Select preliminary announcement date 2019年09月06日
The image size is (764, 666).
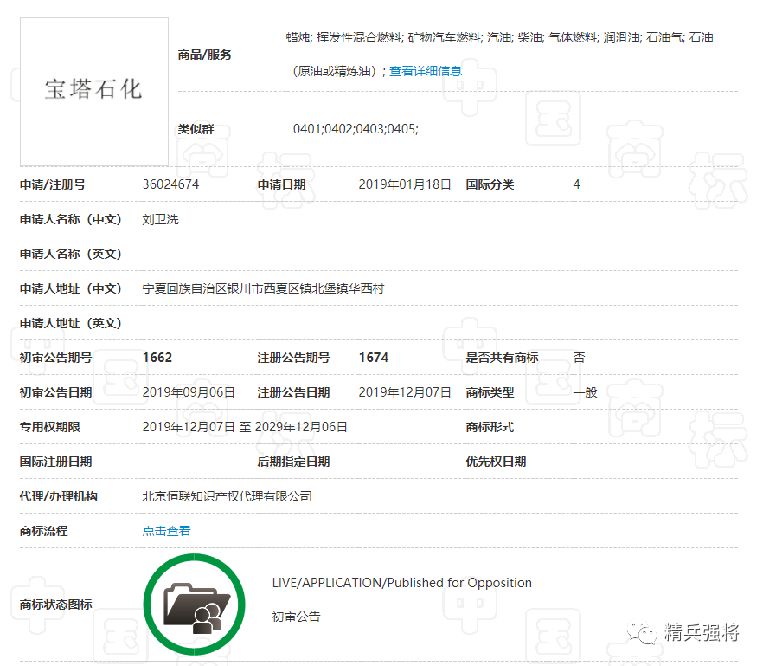[189, 392]
